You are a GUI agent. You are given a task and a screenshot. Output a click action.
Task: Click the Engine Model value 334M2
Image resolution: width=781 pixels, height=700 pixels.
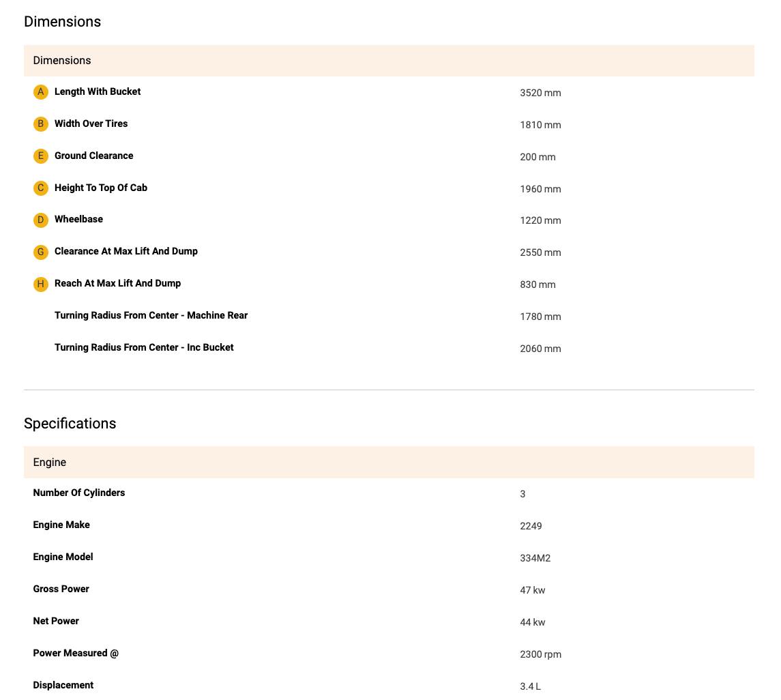click(535, 558)
